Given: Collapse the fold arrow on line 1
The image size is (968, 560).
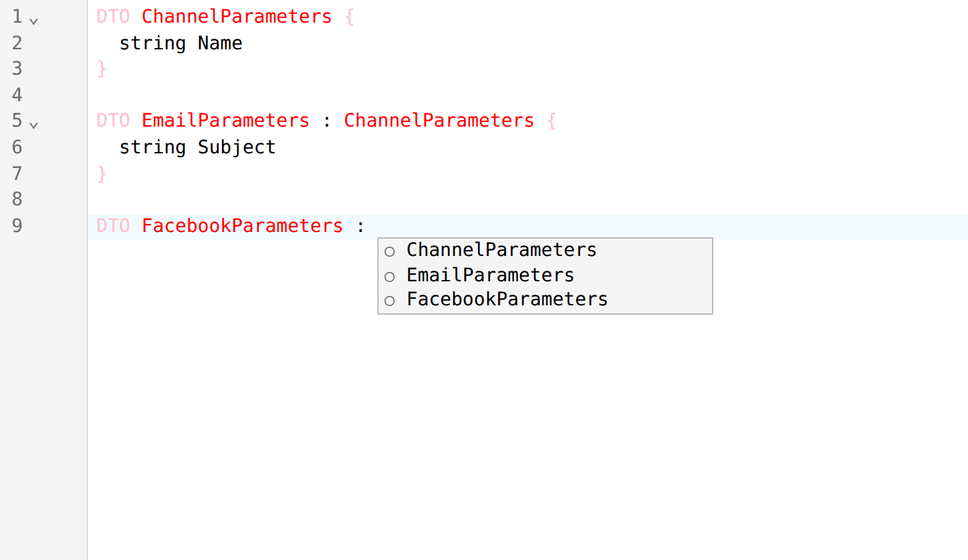Looking at the screenshot, I should [x=34, y=21].
